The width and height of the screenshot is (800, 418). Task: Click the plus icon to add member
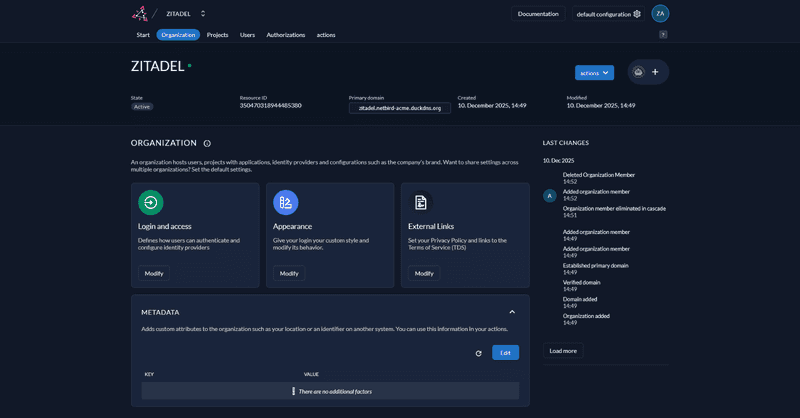[x=655, y=72]
